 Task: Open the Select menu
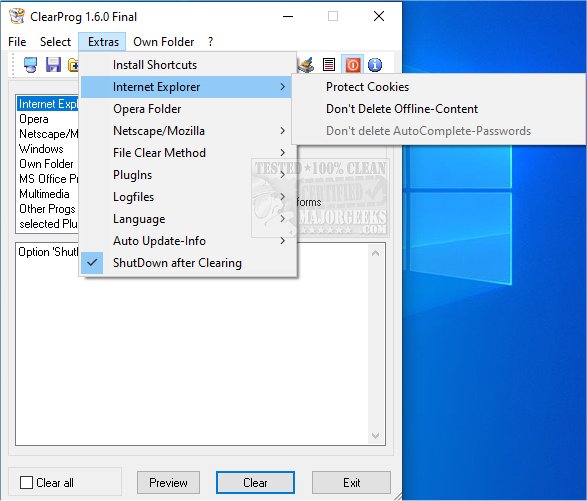(55, 42)
